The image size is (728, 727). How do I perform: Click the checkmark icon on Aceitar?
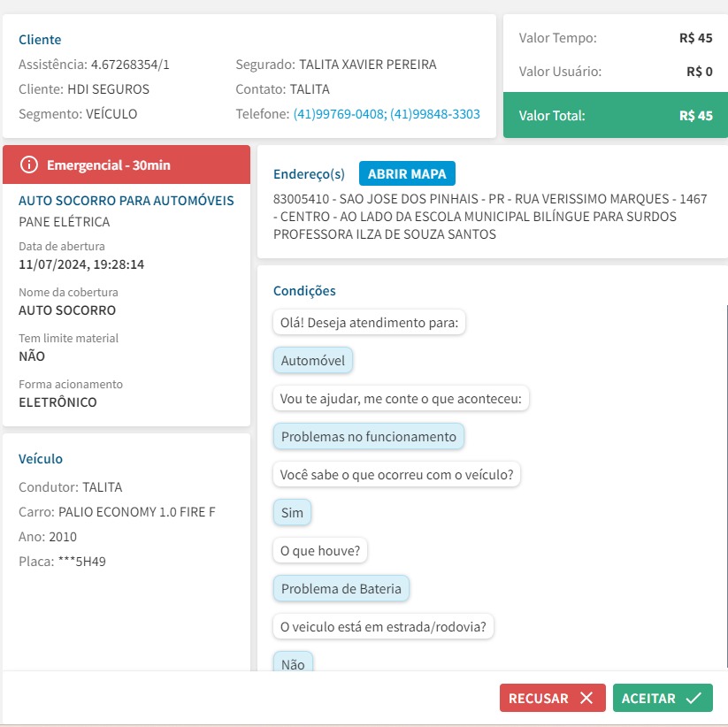coord(694,698)
